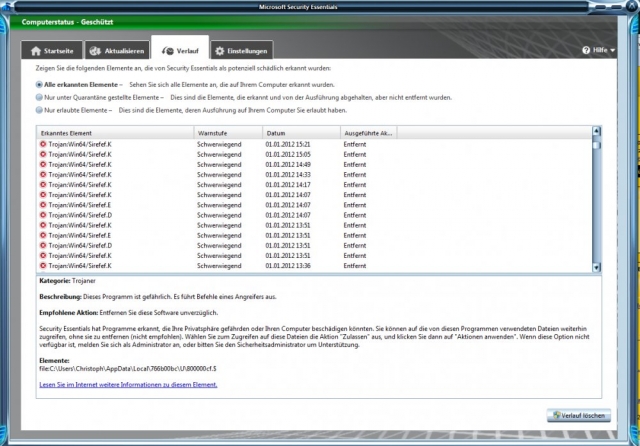Viewport: 640px width, 446px height.
Task: Sort by Warnstufe column header
Action: [228, 133]
